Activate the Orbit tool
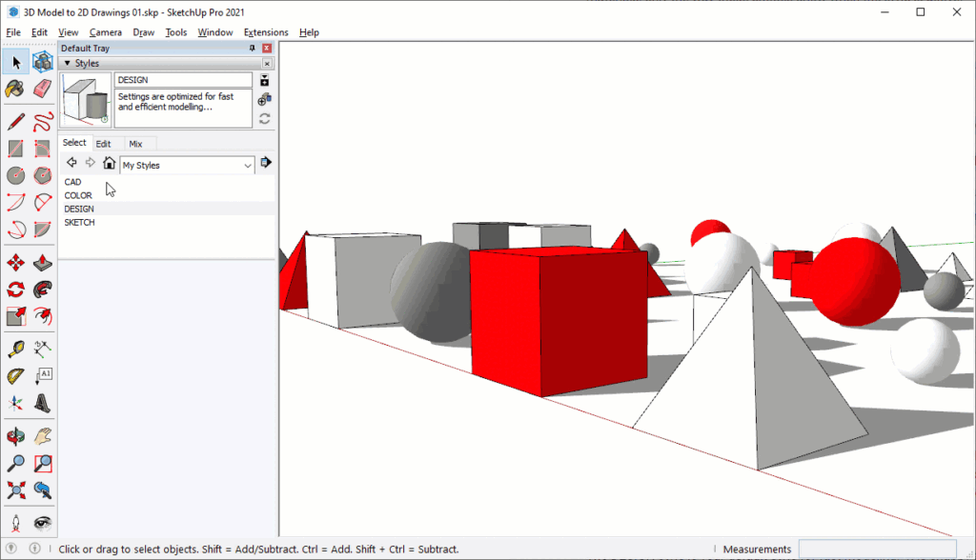 coord(14,435)
